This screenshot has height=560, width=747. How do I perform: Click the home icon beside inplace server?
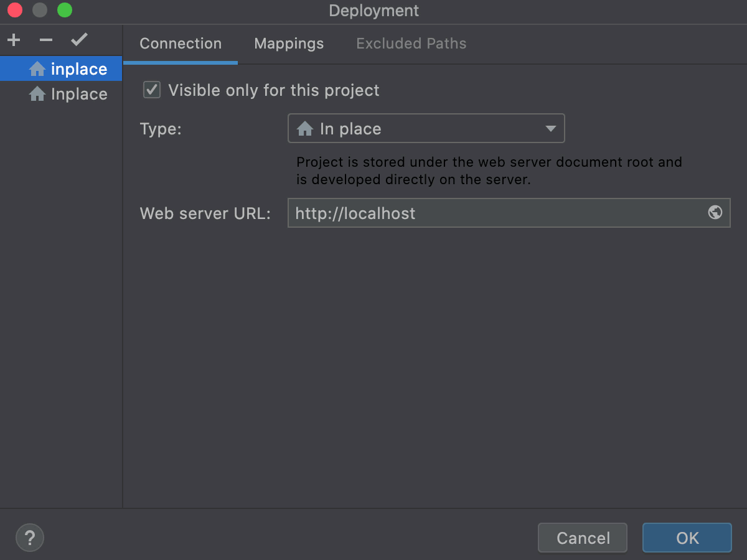pyautogui.click(x=36, y=69)
